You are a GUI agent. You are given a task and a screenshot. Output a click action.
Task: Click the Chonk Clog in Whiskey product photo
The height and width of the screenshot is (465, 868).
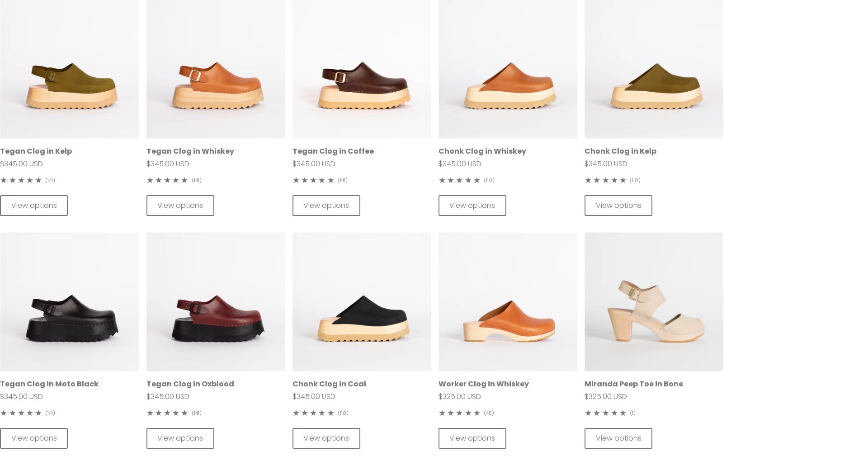point(508,68)
